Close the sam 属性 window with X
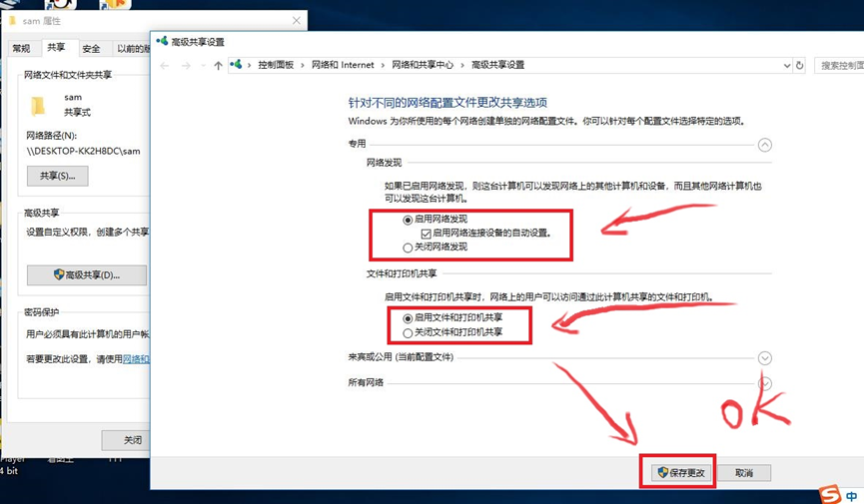The image size is (864, 504). pos(297,20)
